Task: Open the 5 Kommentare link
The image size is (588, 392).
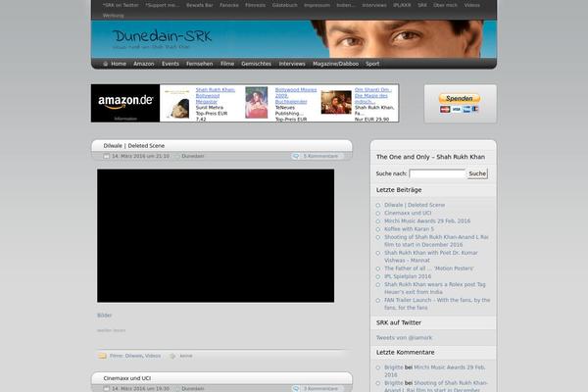Action: tap(321, 156)
